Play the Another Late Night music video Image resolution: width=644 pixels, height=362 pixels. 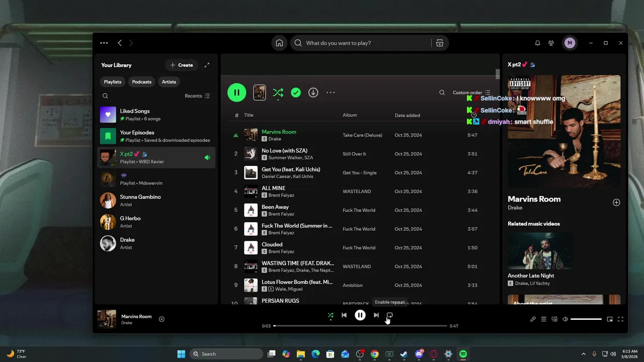[x=540, y=251]
